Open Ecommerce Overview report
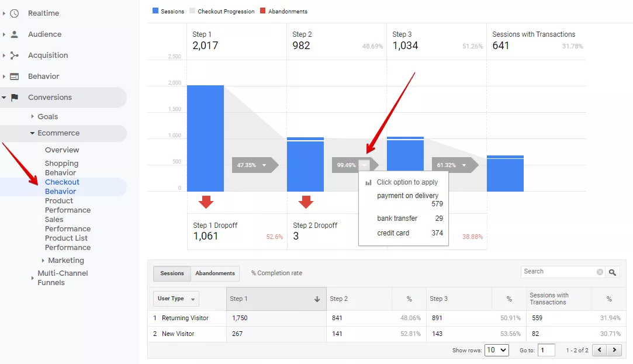The image size is (633, 364). [62, 150]
